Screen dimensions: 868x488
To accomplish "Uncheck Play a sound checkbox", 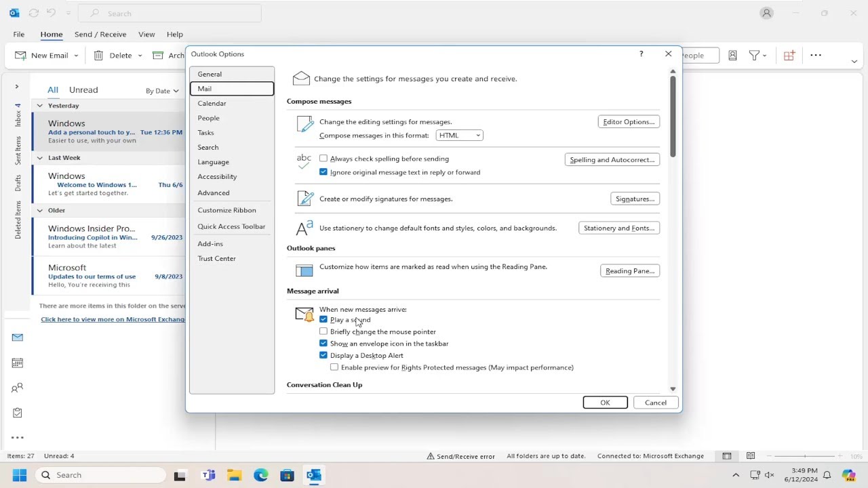I will coord(323,320).
